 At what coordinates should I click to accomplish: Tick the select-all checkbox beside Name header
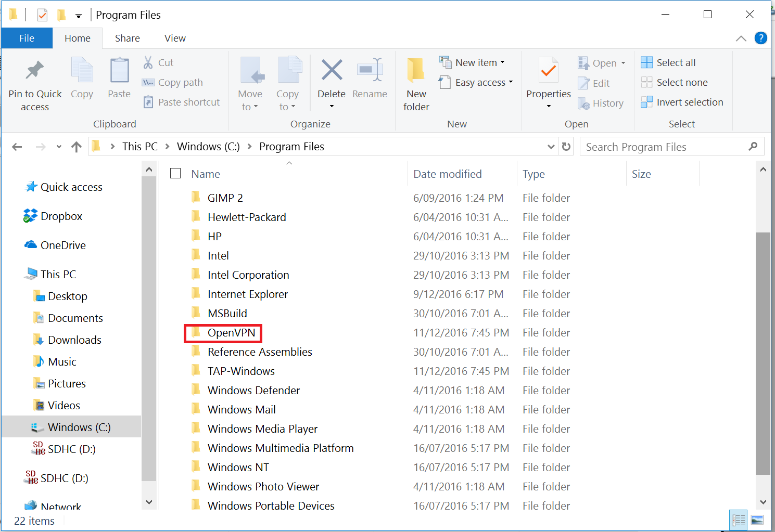point(175,174)
